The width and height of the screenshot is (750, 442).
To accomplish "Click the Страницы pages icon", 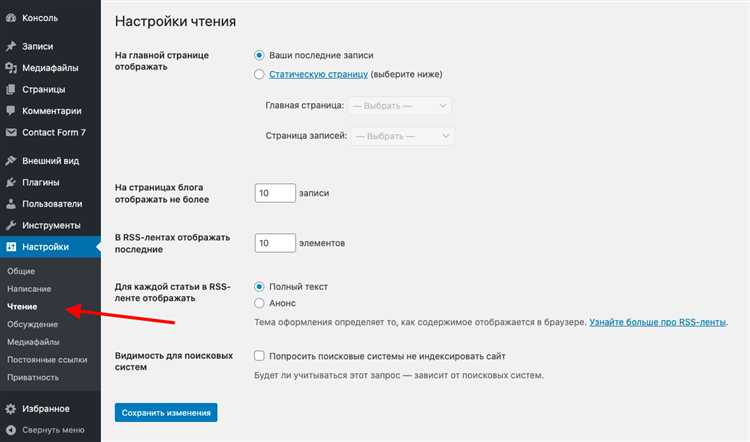I will [11, 89].
